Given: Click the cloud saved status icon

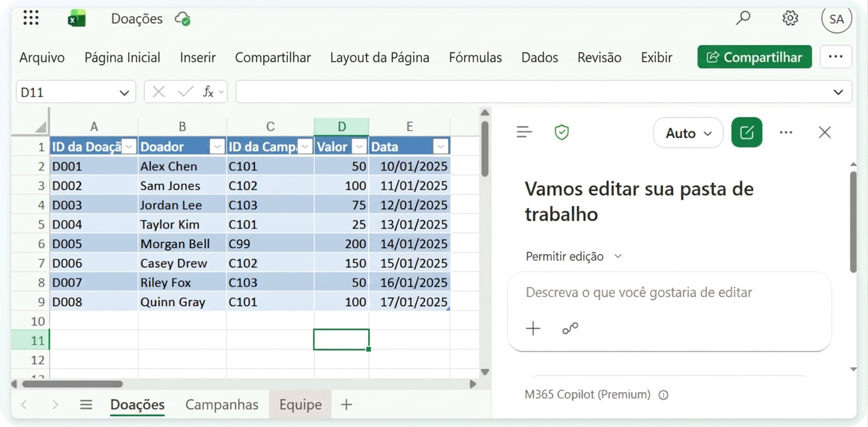Looking at the screenshot, I should (x=182, y=19).
